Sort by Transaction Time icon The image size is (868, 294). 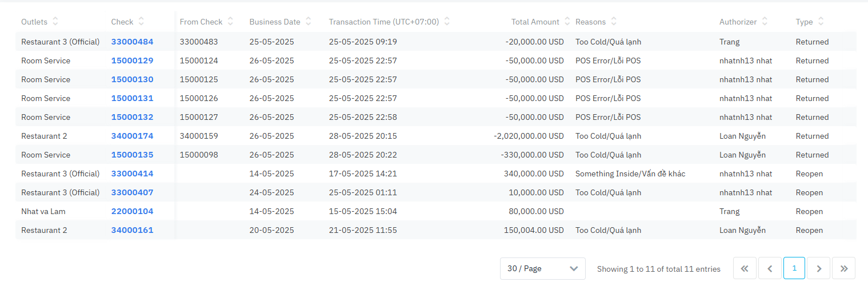tap(447, 22)
